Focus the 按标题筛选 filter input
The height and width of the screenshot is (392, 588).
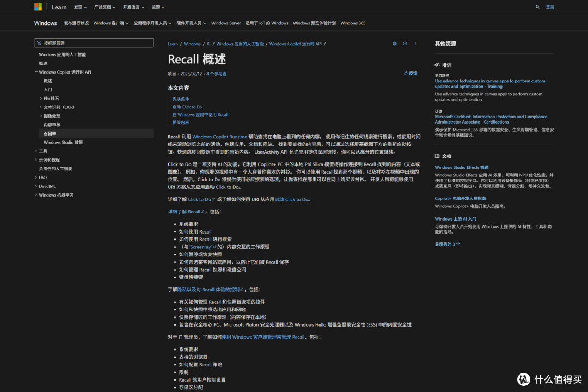94,43
